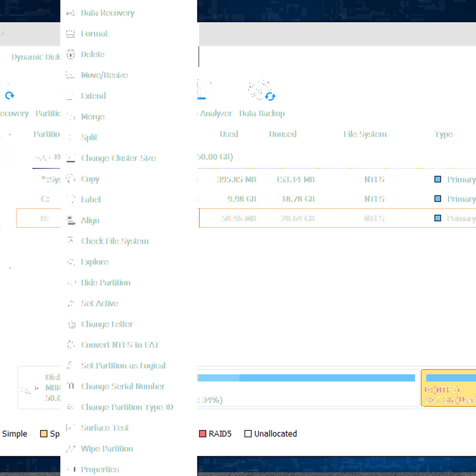Select the D:(NTFS) partition block in disk map
Viewport: 476px width, 476px height.
coord(449,388)
